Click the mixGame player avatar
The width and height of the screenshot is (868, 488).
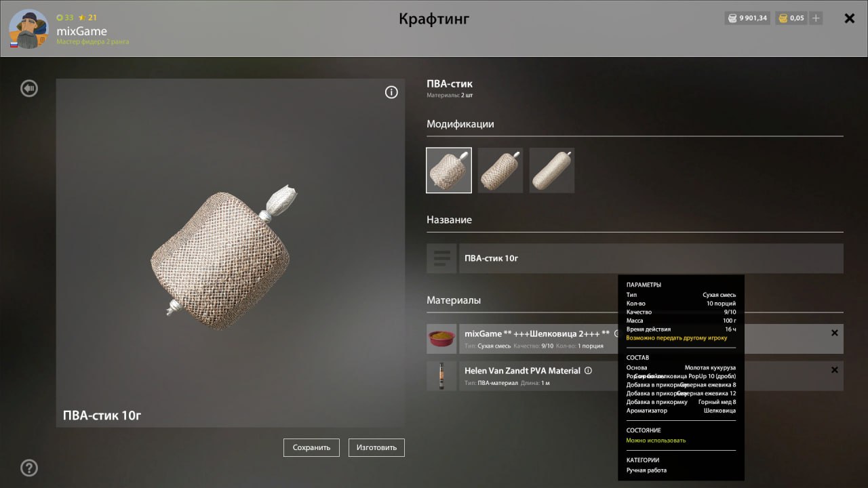click(x=28, y=29)
